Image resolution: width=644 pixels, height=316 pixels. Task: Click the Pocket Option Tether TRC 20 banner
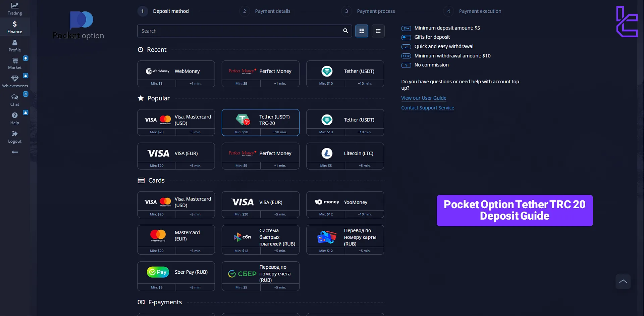[515, 211]
